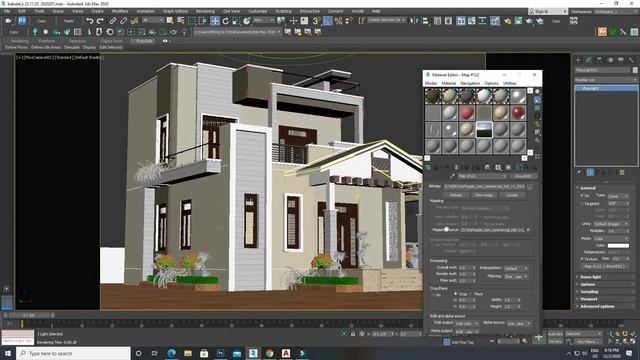The image size is (640, 360).
Task: Toggle the Targeted checkbox
Action: (582, 203)
